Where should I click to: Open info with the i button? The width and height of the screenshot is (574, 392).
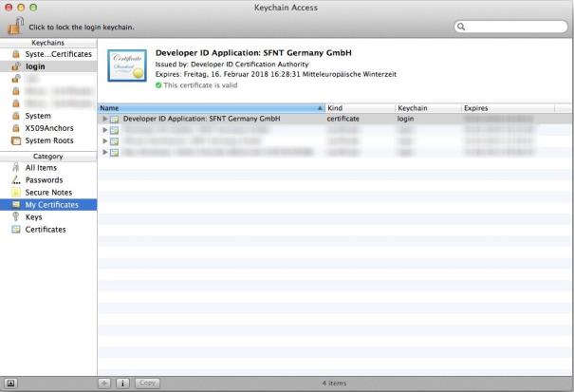tap(122, 383)
